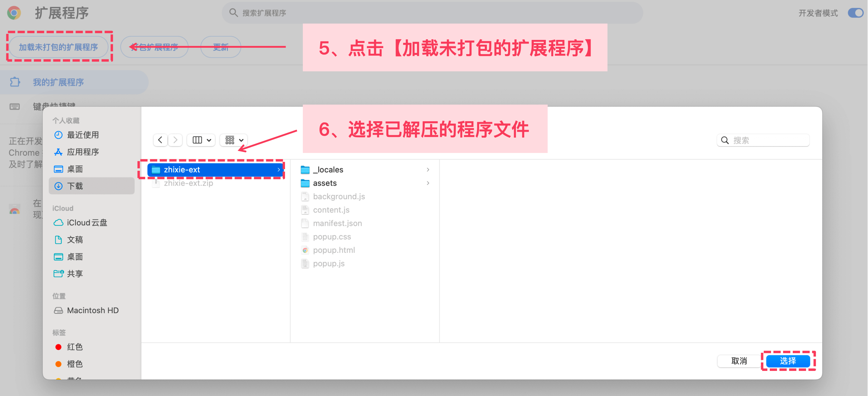Click the 应用程序 app-store icon
Viewport: 868px width, 396px height.
[x=58, y=152]
